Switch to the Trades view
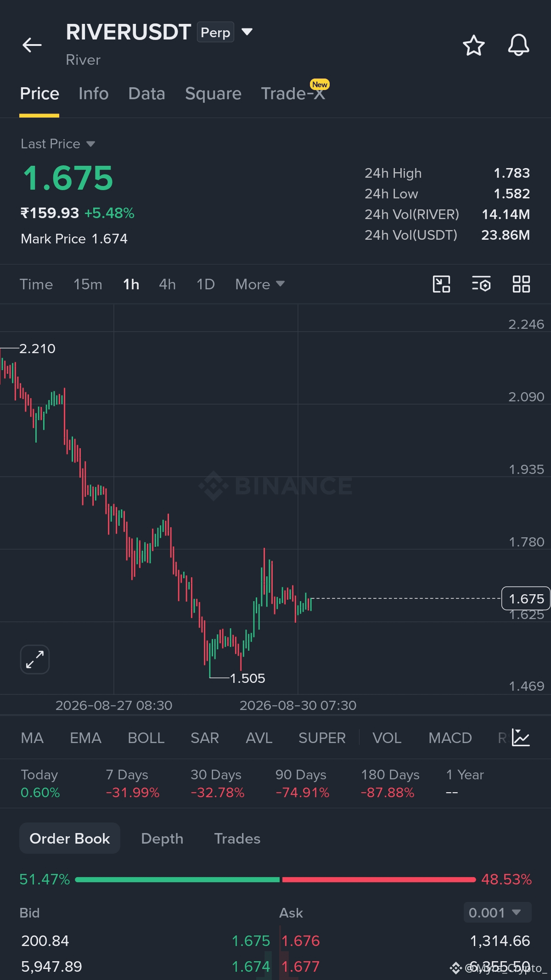Screen dimensions: 551x980 [x=237, y=839]
